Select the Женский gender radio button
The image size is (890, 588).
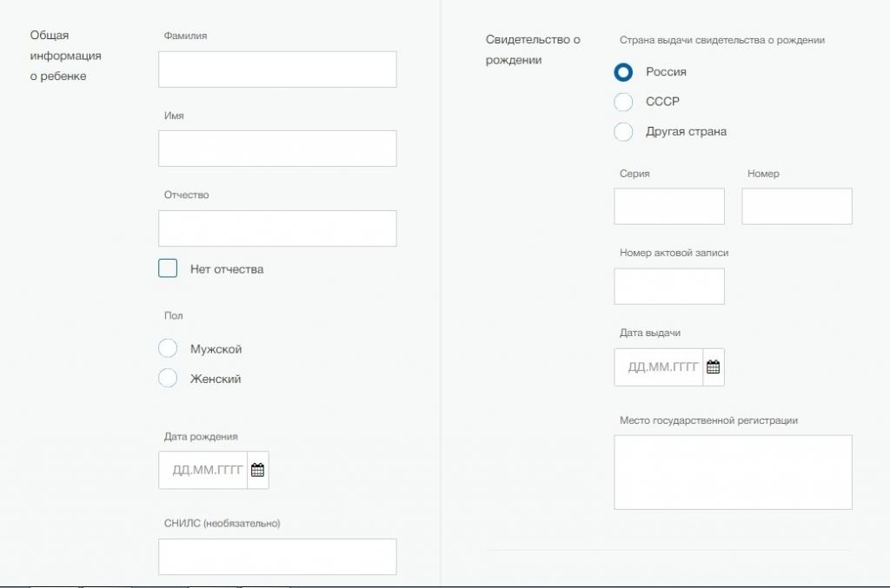(168, 379)
